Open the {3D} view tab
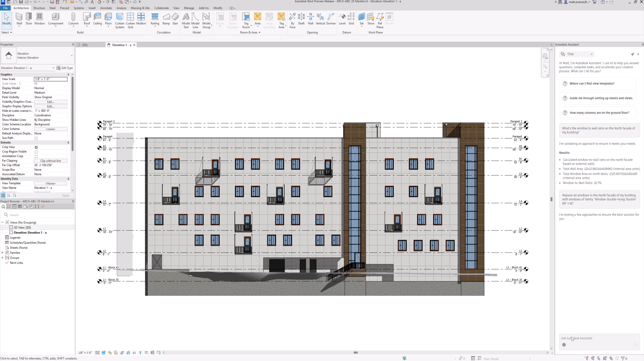 [85, 45]
